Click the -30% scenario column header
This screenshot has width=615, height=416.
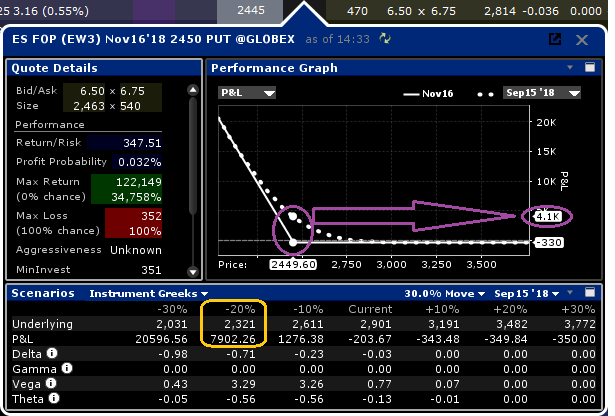tap(172, 309)
